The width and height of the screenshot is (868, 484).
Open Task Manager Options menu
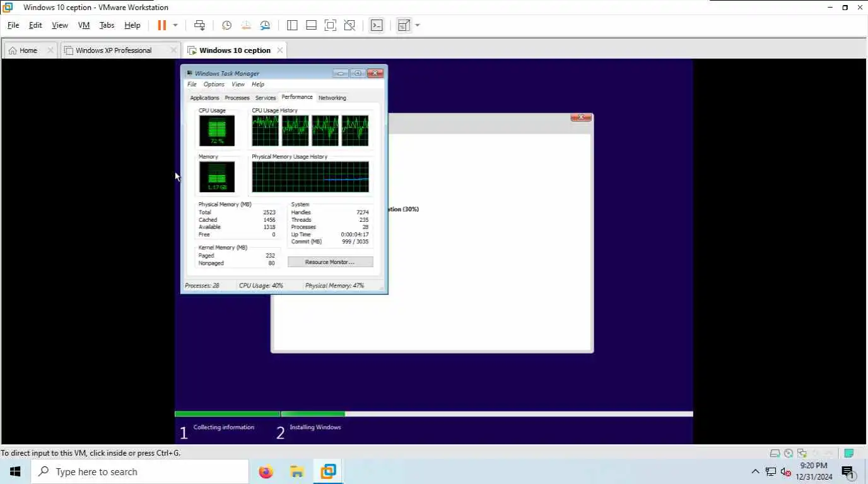pos(214,84)
